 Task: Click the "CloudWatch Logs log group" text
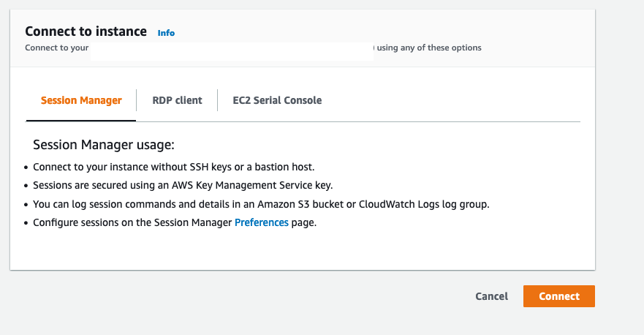tap(421, 204)
